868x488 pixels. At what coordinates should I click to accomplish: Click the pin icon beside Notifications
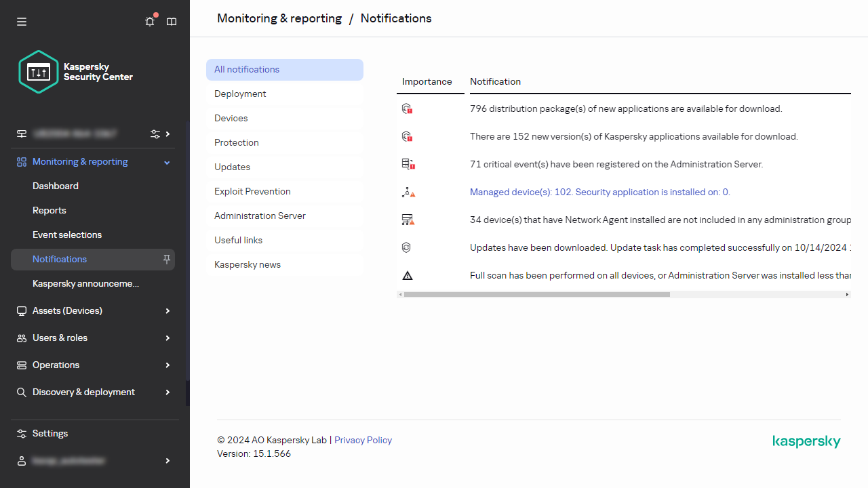166,259
